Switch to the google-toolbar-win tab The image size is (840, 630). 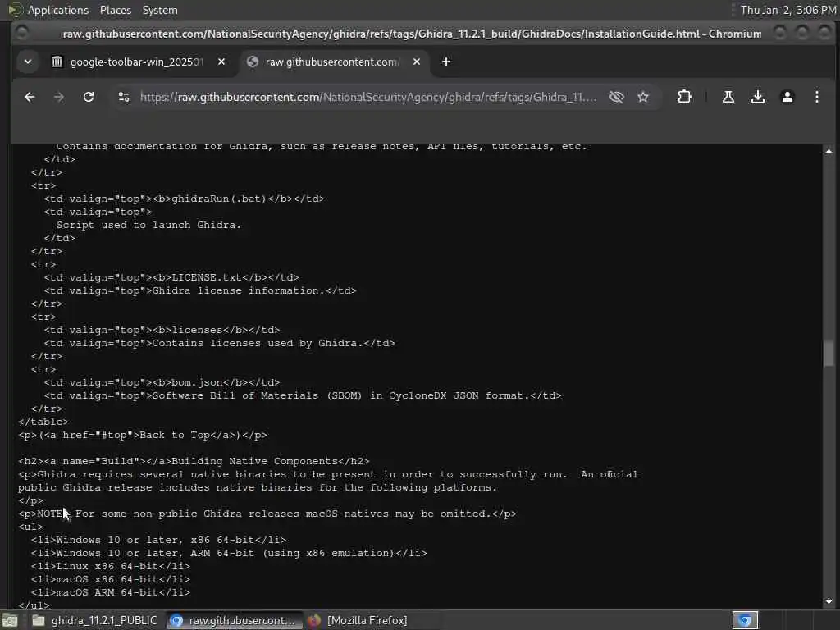137,62
